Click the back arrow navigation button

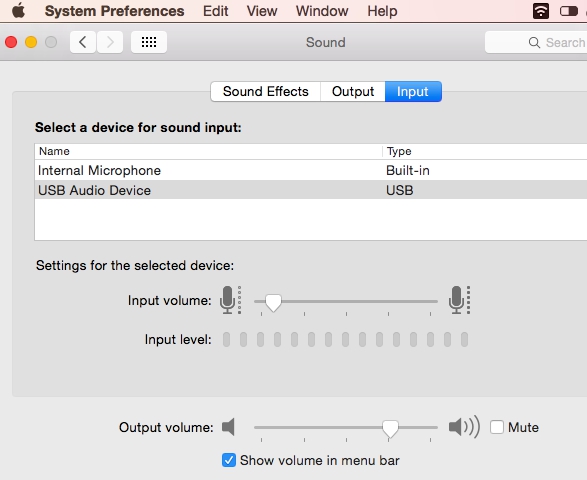pos(83,42)
